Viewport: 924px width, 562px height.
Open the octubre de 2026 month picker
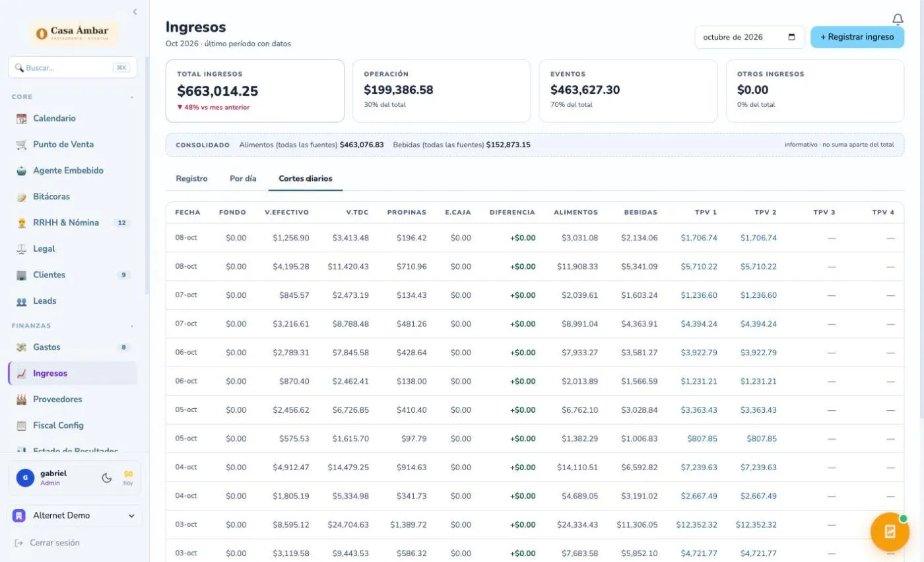[749, 37]
